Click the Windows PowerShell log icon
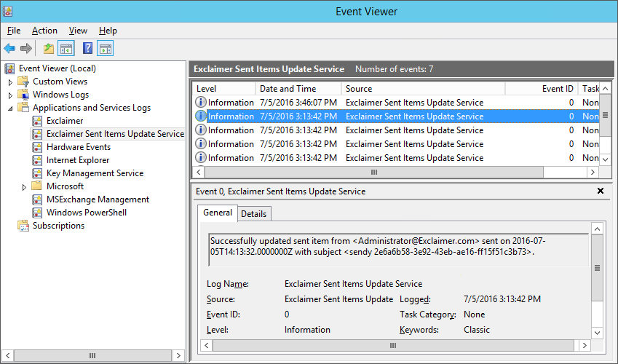The image size is (618, 364). pyautogui.click(x=37, y=213)
